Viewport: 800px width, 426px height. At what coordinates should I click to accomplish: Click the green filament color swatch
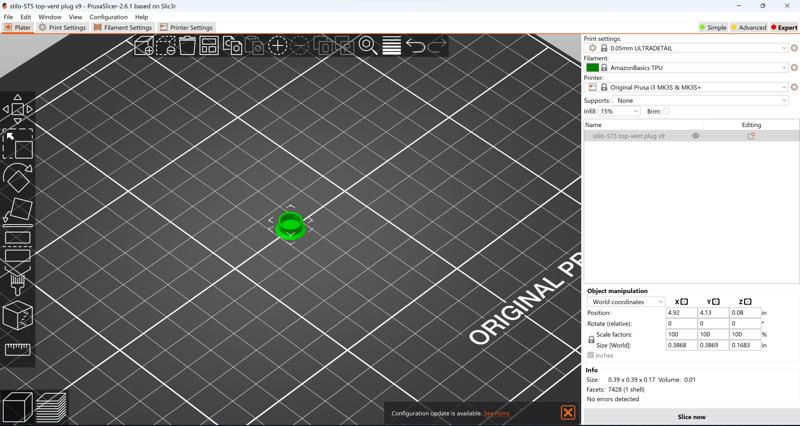click(x=592, y=67)
